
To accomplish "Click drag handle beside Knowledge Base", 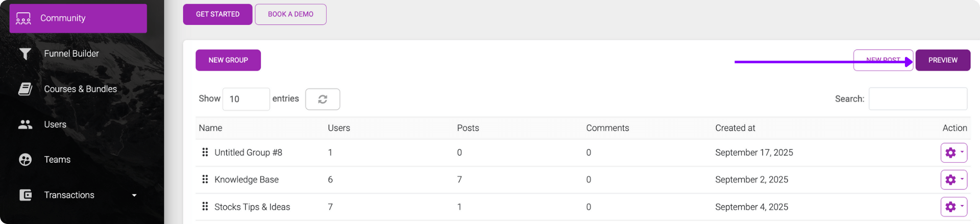I will (205, 179).
